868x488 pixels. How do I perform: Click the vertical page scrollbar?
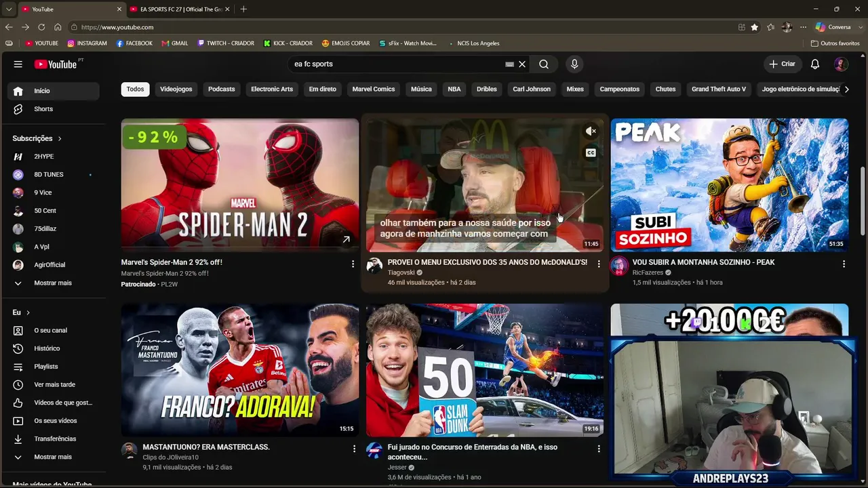click(x=863, y=201)
